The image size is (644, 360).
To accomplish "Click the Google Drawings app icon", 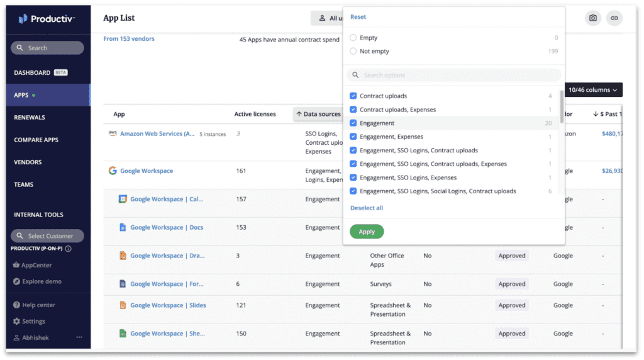I will point(123,256).
